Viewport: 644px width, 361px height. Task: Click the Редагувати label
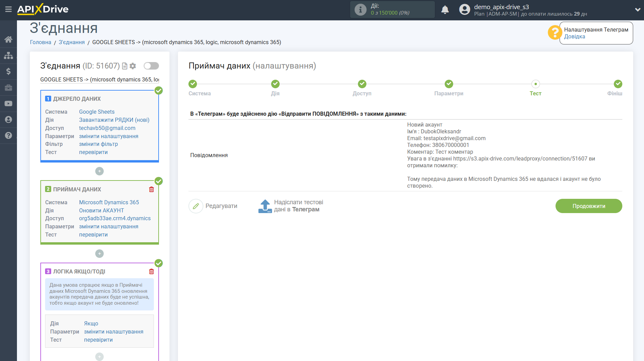pyautogui.click(x=221, y=206)
